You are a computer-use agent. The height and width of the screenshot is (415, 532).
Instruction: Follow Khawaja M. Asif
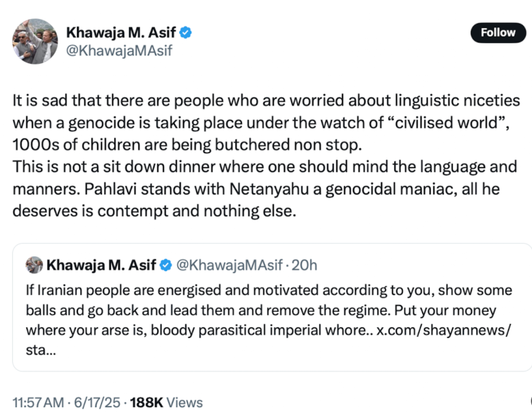click(498, 33)
